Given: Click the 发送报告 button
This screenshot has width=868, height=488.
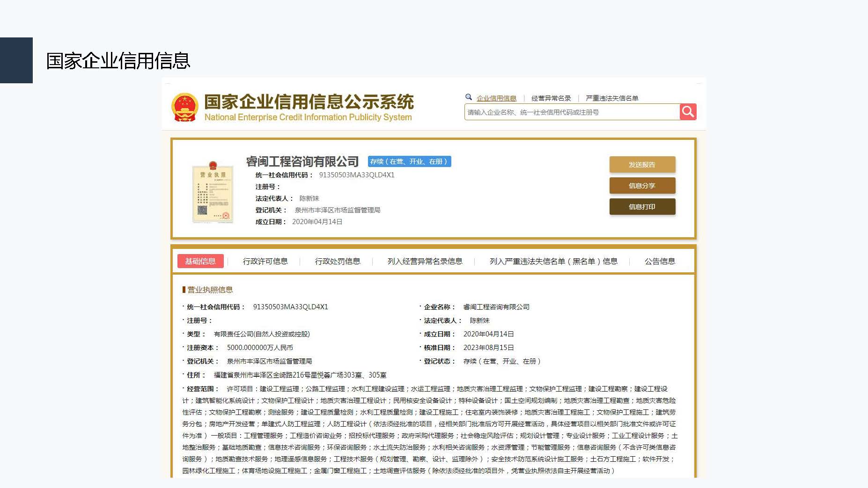Looking at the screenshot, I should point(642,165).
